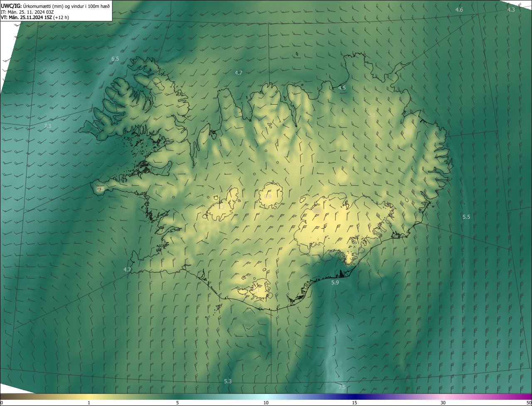Click the 7.3 value label on the map
Image resolution: width=532 pixels, height=406 pixels.
(x=47, y=126)
